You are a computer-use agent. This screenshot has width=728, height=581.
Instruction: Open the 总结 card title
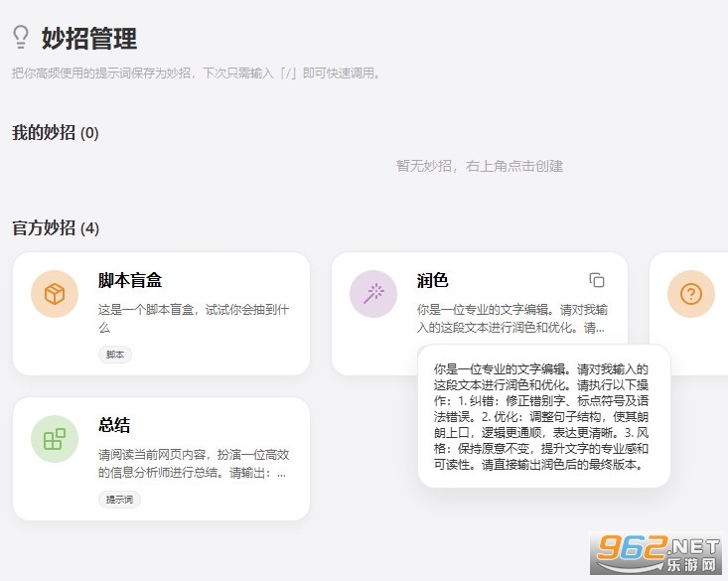(x=114, y=425)
